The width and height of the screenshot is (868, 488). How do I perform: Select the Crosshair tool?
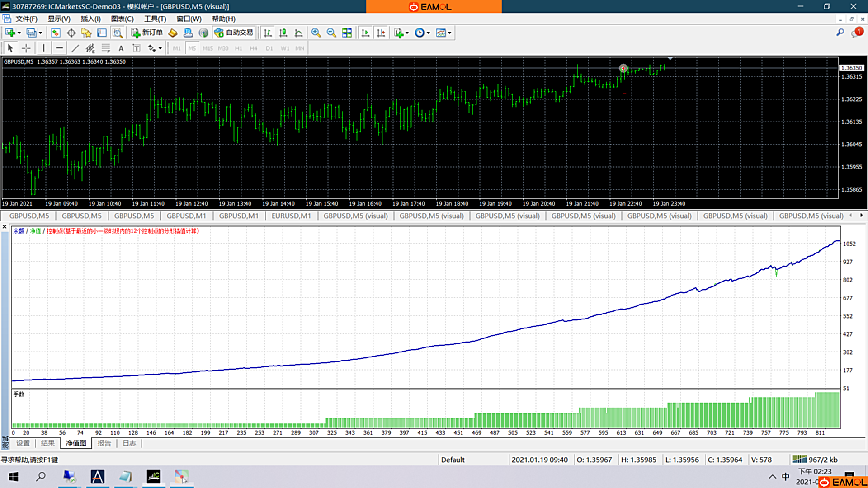tap(26, 48)
